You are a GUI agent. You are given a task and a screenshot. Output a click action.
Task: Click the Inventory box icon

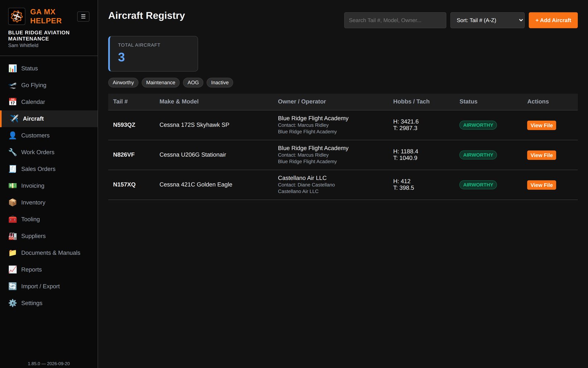pyautogui.click(x=12, y=202)
